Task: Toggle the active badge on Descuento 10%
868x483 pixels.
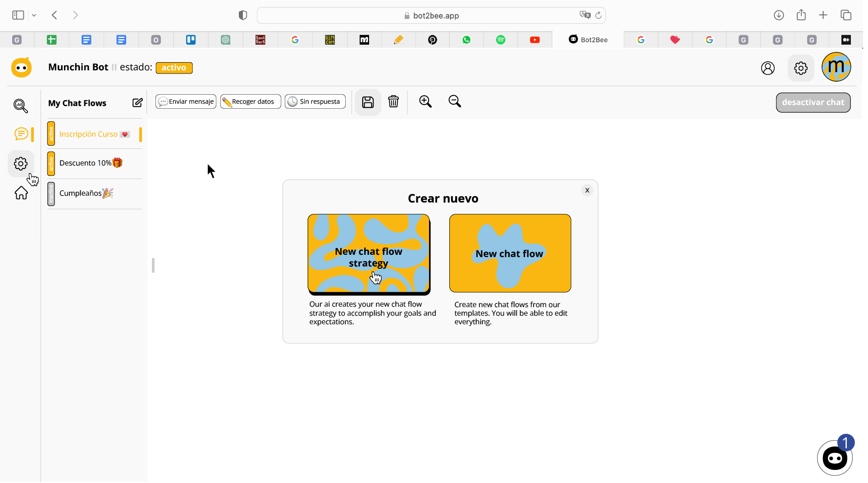Action: point(51,164)
